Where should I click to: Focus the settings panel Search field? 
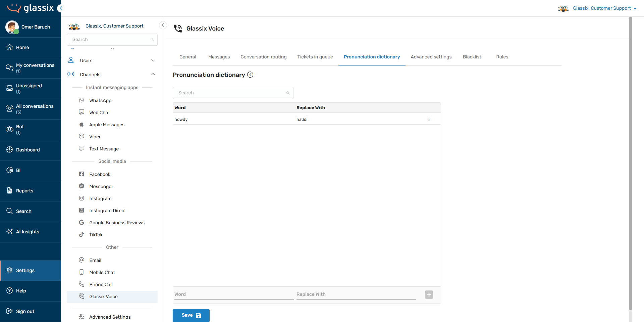click(112, 39)
